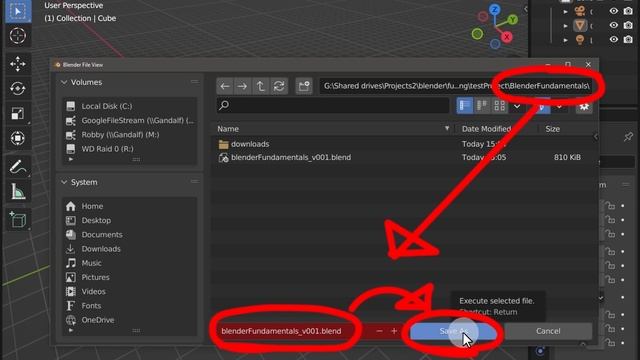Hide camera object with its eye icon

point(613,11)
